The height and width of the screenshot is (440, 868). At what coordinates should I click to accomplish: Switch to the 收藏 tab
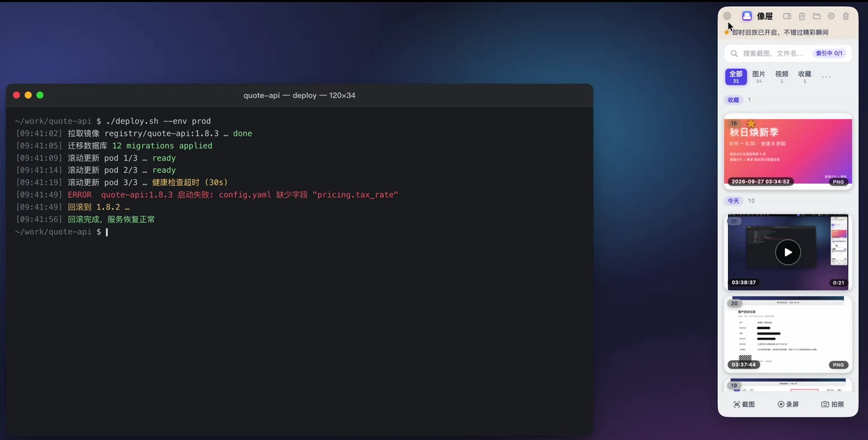point(805,77)
